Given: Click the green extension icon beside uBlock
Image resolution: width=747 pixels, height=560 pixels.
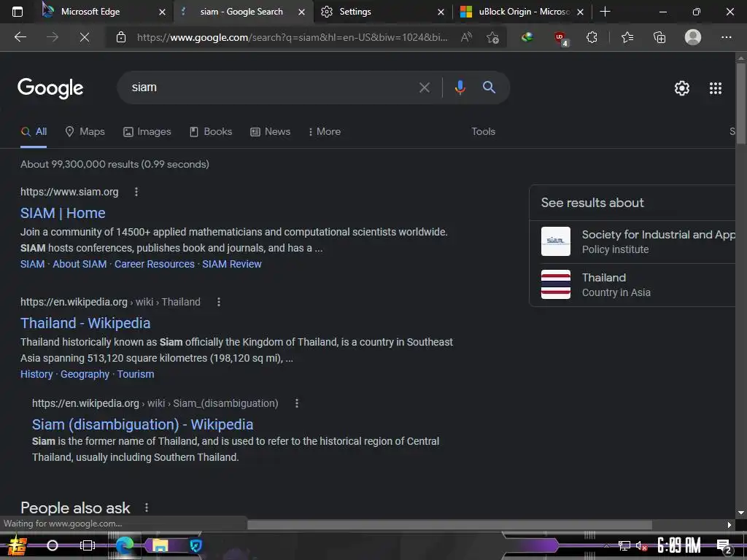Looking at the screenshot, I should (527, 37).
